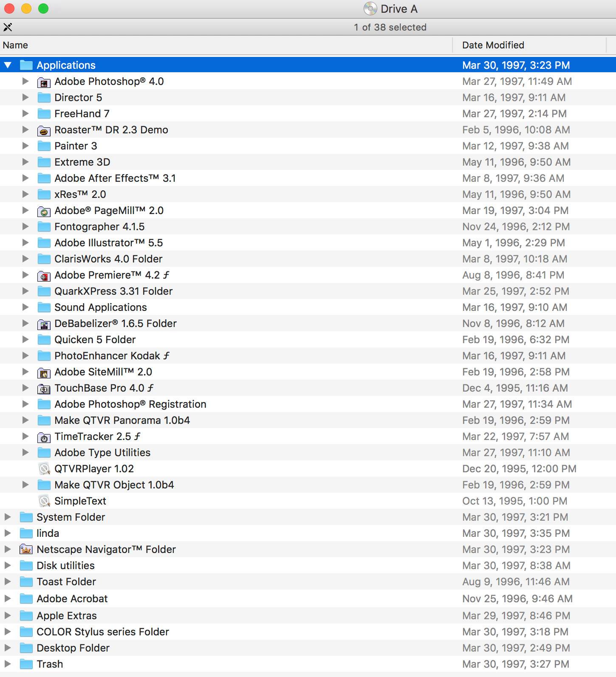Click the Roaster DR 2.3 Demo icon
The width and height of the screenshot is (616, 677).
[x=44, y=130]
